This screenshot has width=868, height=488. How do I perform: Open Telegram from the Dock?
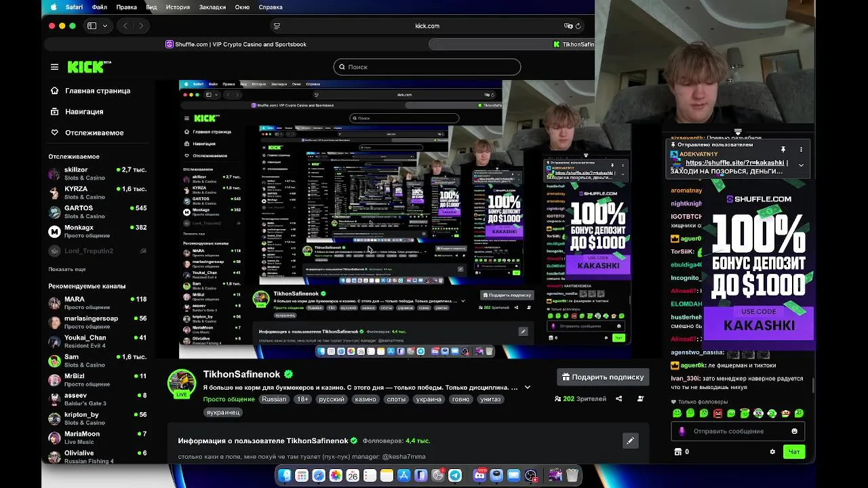[x=455, y=476]
